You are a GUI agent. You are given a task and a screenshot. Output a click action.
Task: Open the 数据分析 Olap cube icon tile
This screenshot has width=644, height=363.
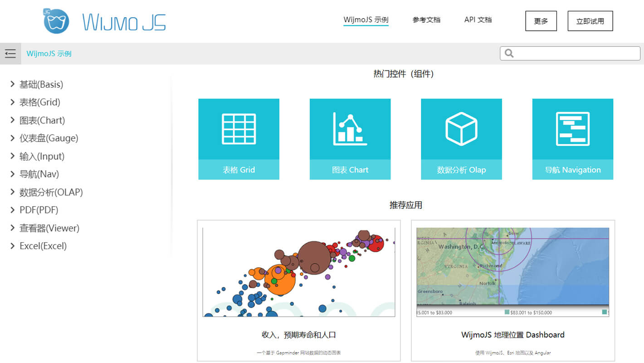click(461, 129)
